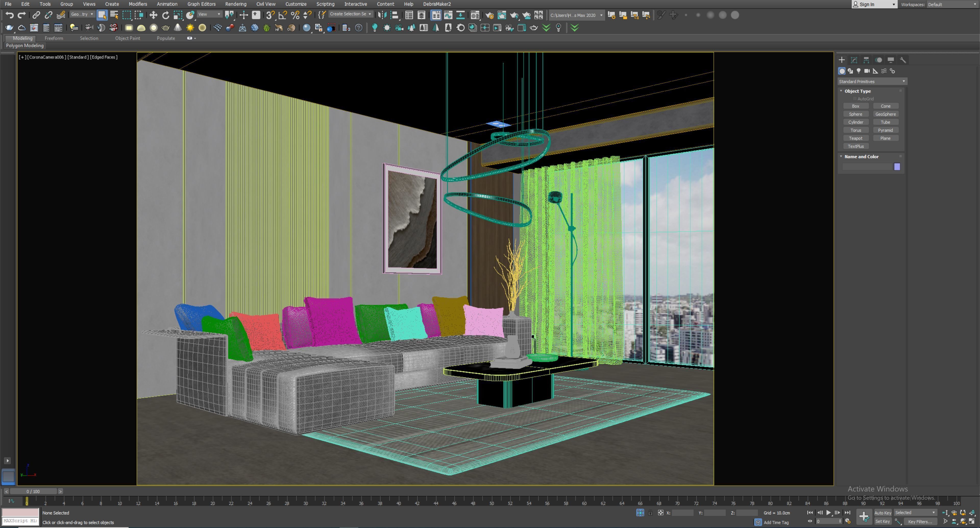Open Render Setup teapot-gear icon
This screenshot has height=528, width=980.
coord(490,15)
